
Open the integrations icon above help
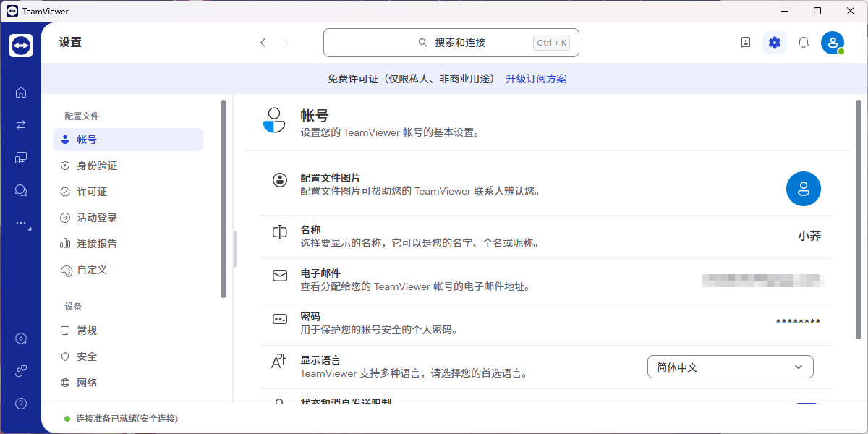pyautogui.click(x=21, y=371)
